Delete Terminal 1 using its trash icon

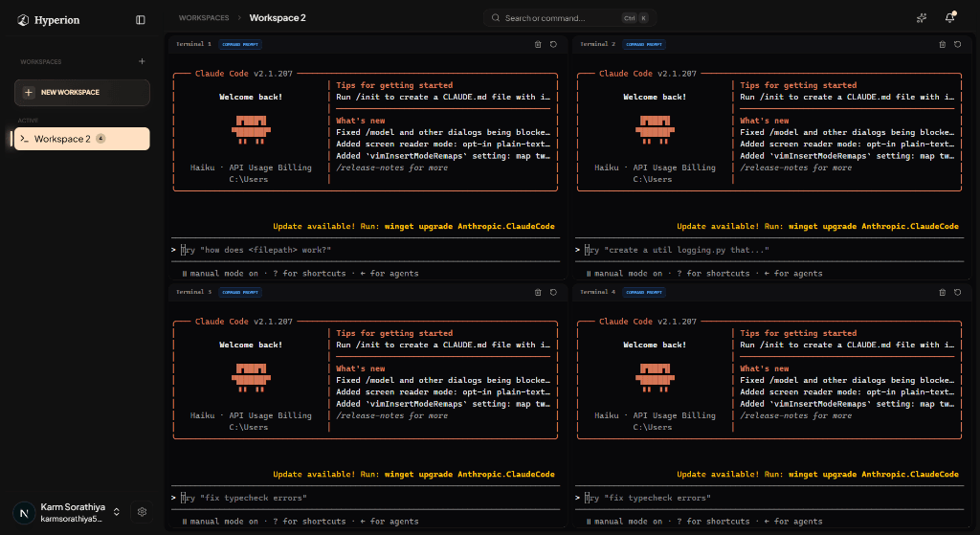tap(538, 44)
